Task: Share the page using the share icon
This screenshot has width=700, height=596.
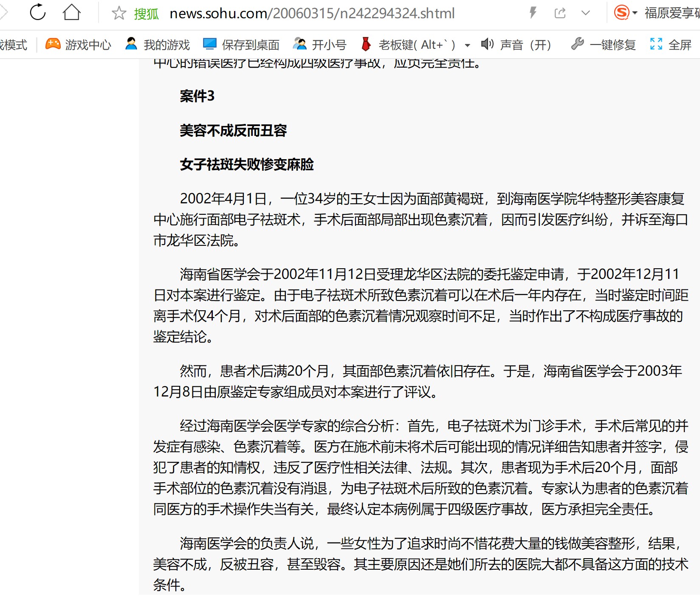Action: pyautogui.click(x=560, y=13)
